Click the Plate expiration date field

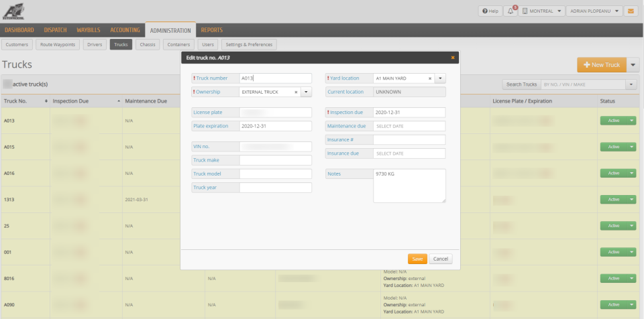pos(276,126)
